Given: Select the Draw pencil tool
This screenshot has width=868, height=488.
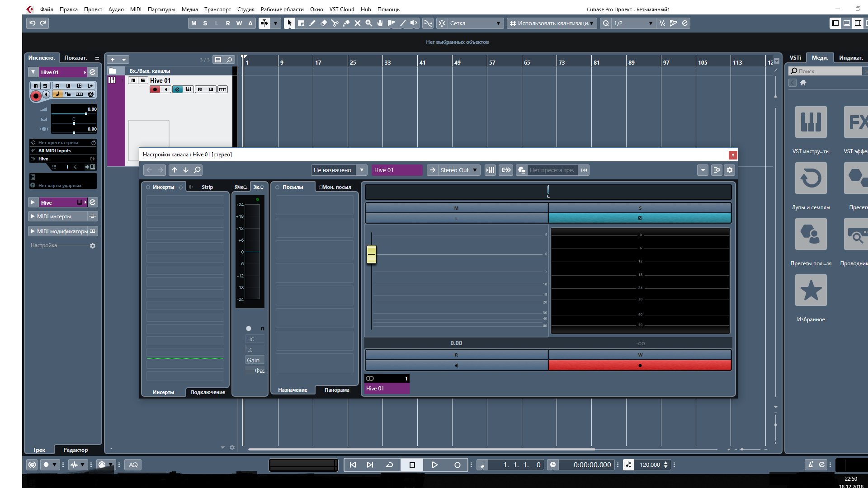Looking at the screenshot, I should pos(312,23).
